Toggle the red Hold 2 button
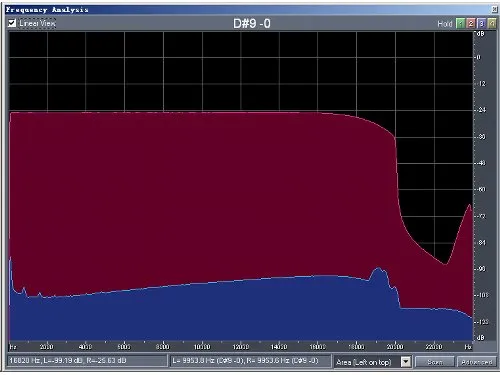The width and height of the screenshot is (500, 375). point(471,23)
